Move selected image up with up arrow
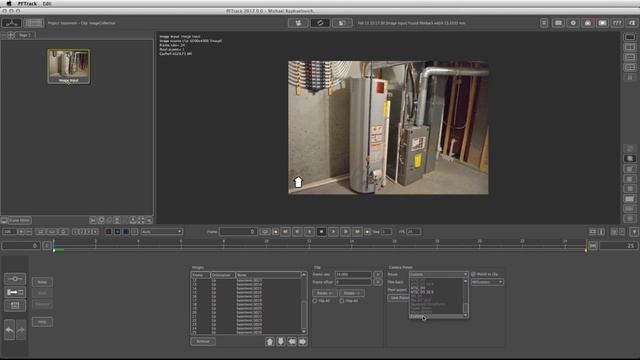Screen dimensions: 640x360 coord(270,342)
